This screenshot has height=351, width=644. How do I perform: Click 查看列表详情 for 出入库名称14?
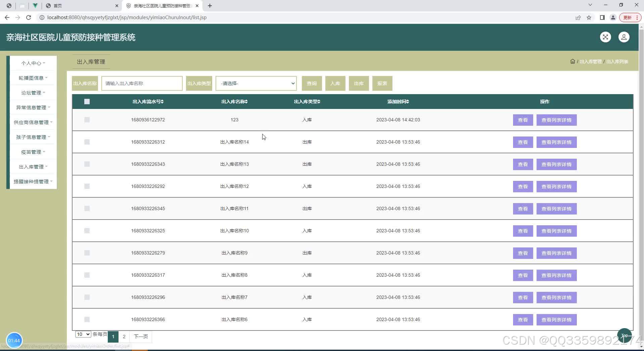click(556, 142)
